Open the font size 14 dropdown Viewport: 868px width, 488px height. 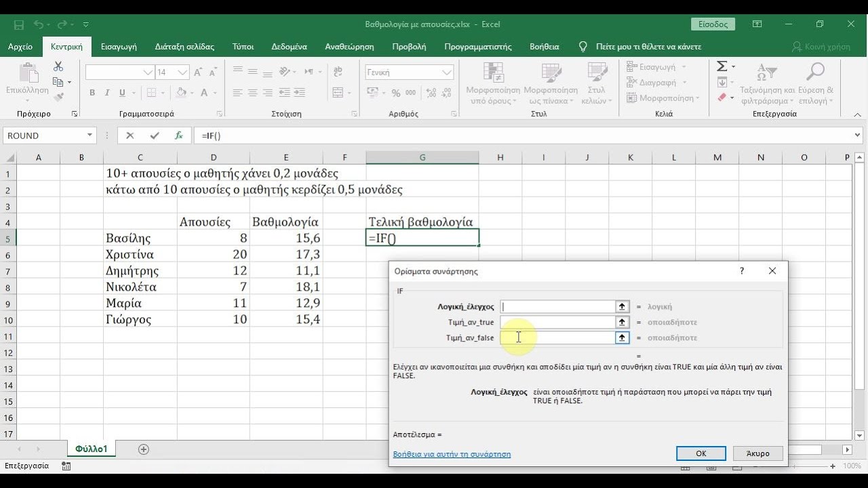point(182,72)
